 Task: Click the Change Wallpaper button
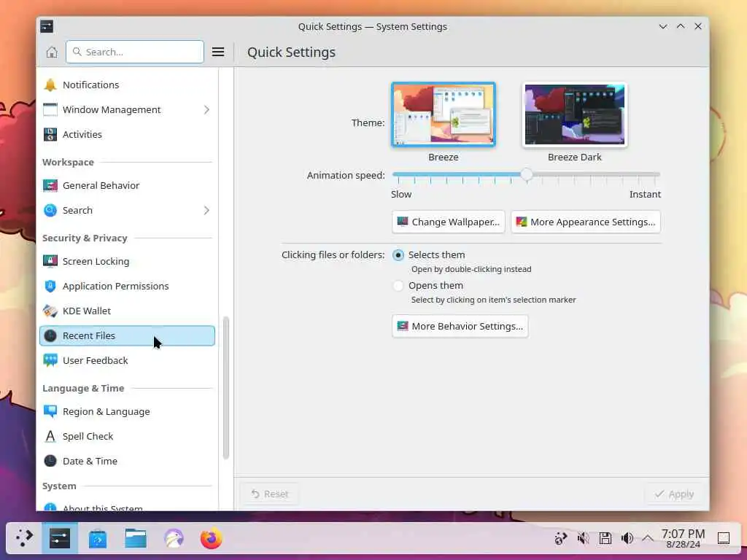click(x=449, y=222)
